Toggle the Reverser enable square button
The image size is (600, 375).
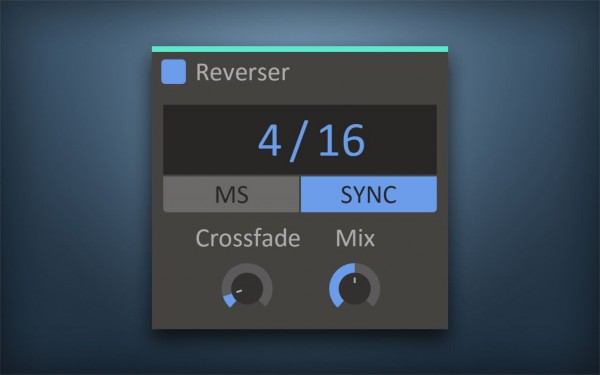[173, 72]
